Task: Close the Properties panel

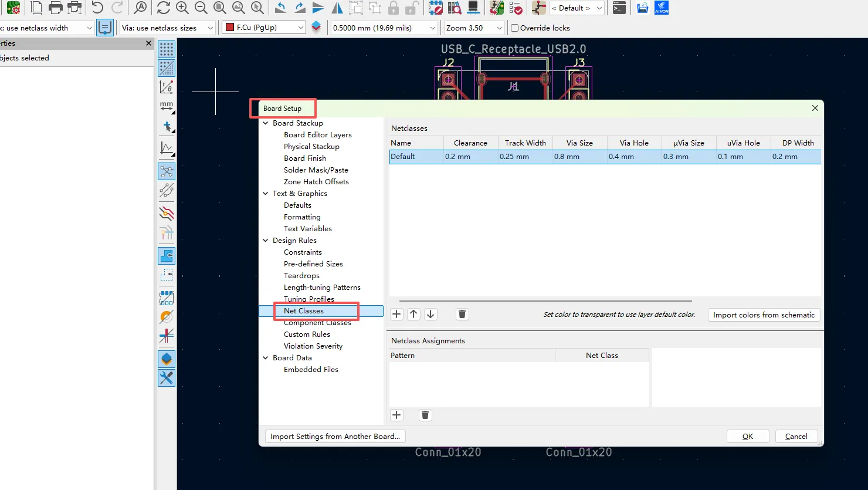Action: (x=148, y=43)
